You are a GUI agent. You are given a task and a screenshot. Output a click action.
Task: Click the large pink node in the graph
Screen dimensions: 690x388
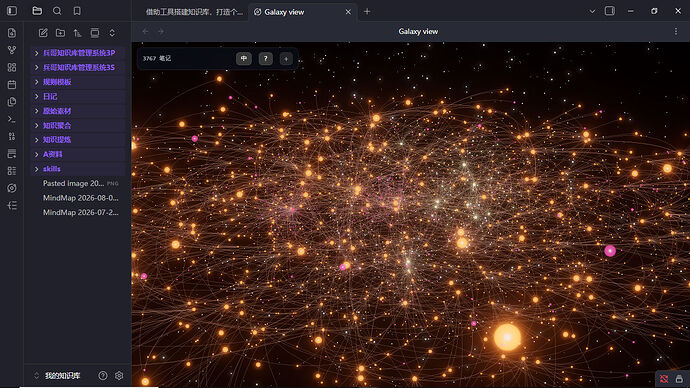coord(610,251)
